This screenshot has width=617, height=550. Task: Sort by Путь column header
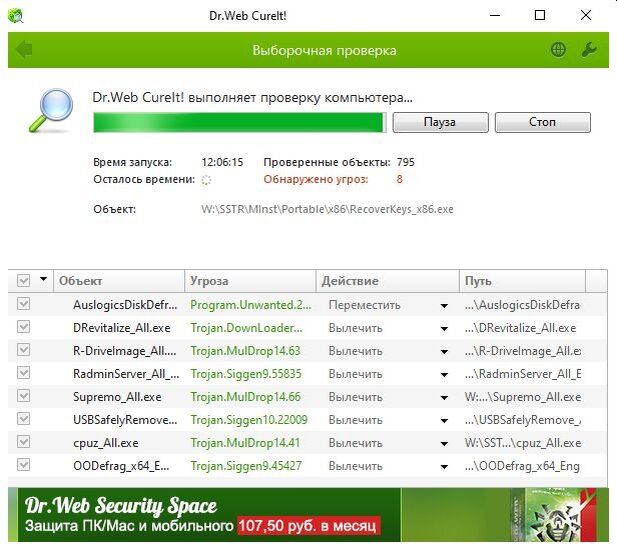(523, 281)
